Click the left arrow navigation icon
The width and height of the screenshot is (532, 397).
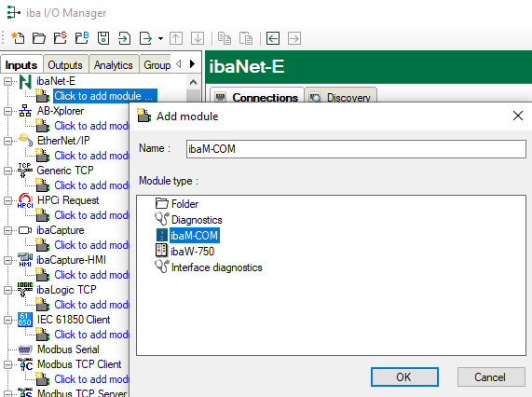(273, 38)
